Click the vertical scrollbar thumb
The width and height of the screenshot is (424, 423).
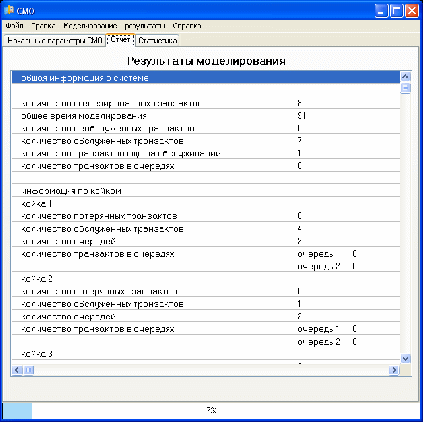[405, 88]
